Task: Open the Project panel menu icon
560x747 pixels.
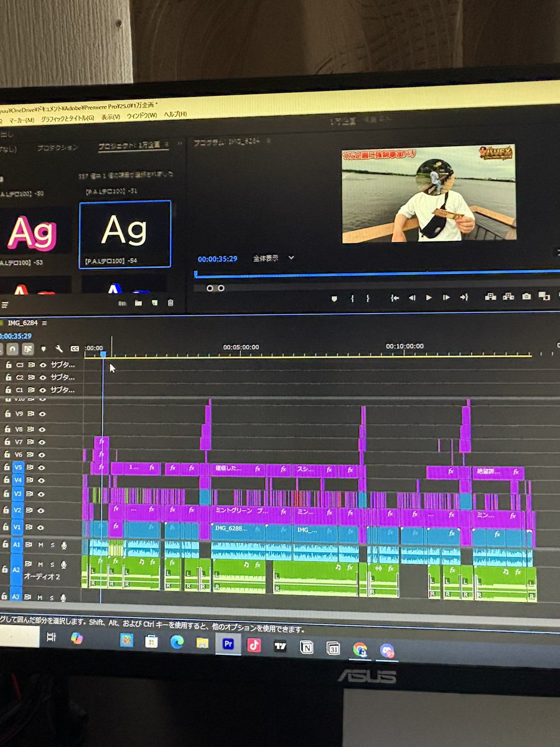Action: pos(165,145)
